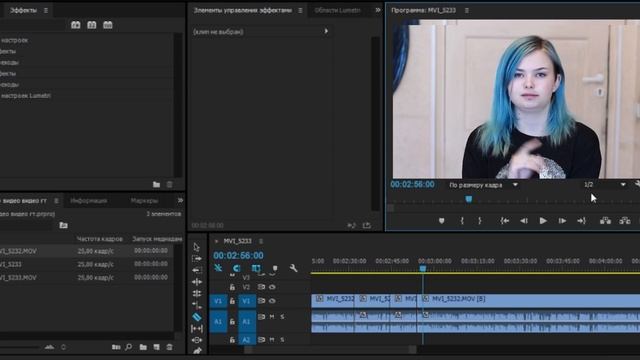Switch to Маркеры tab
Image resolution: width=640 pixels, height=360 pixels.
pos(144,201)
